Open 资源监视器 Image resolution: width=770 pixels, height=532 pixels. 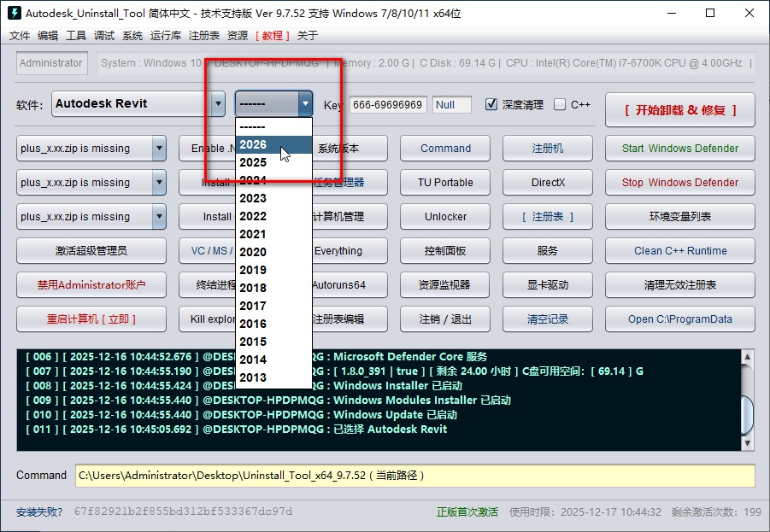(445, 284)
